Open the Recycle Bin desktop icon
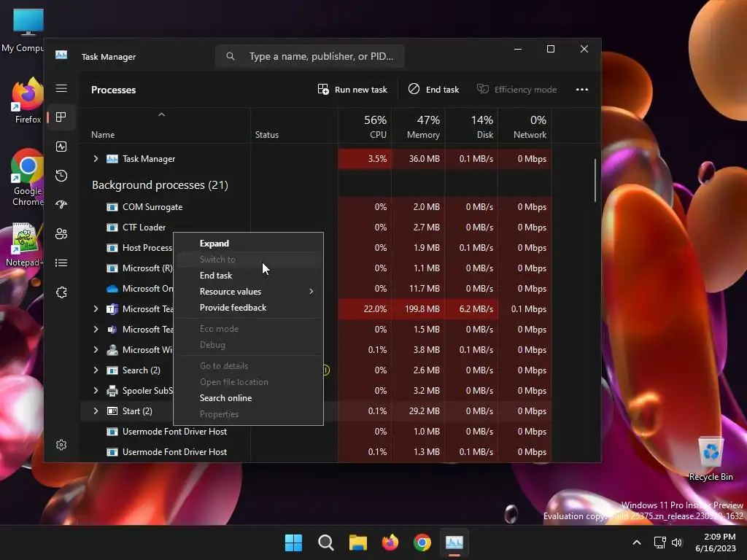The height and width of the screenshot is (560, 747). tap(711, 459)
